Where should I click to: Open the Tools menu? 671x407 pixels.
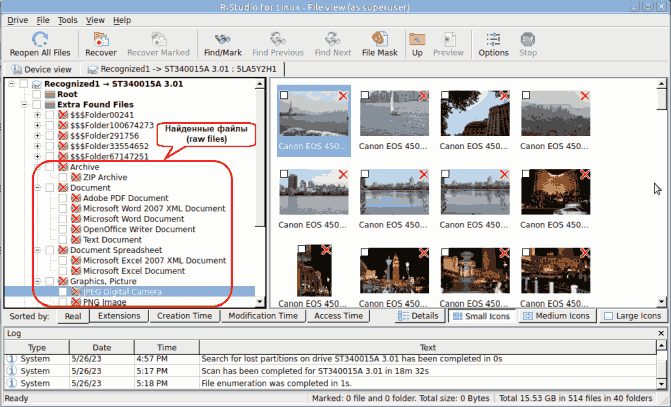coord(68,20)
